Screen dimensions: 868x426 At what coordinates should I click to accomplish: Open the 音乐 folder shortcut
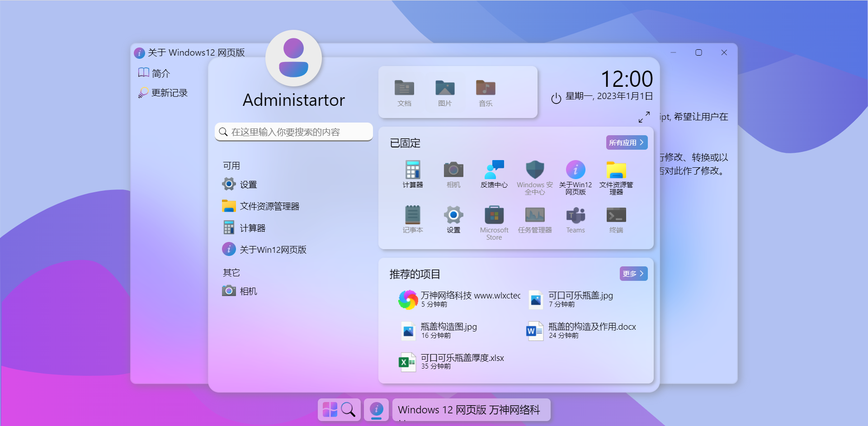[x=486, y=93]
